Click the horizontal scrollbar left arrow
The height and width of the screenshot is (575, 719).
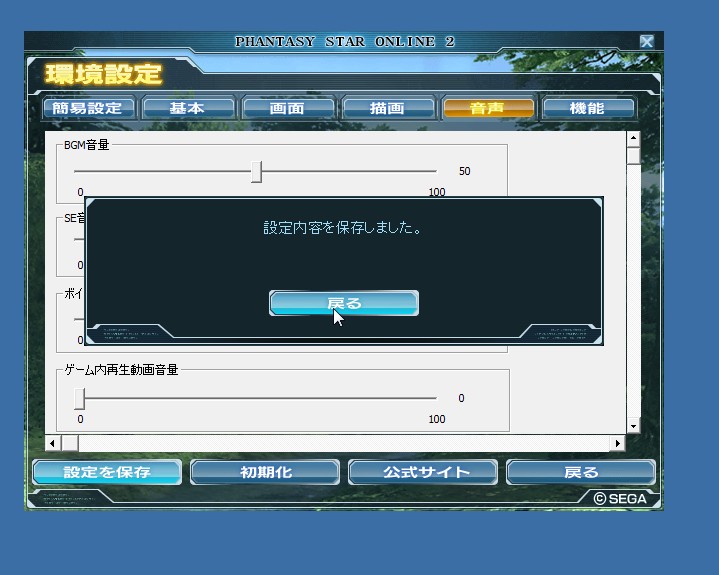52,443
